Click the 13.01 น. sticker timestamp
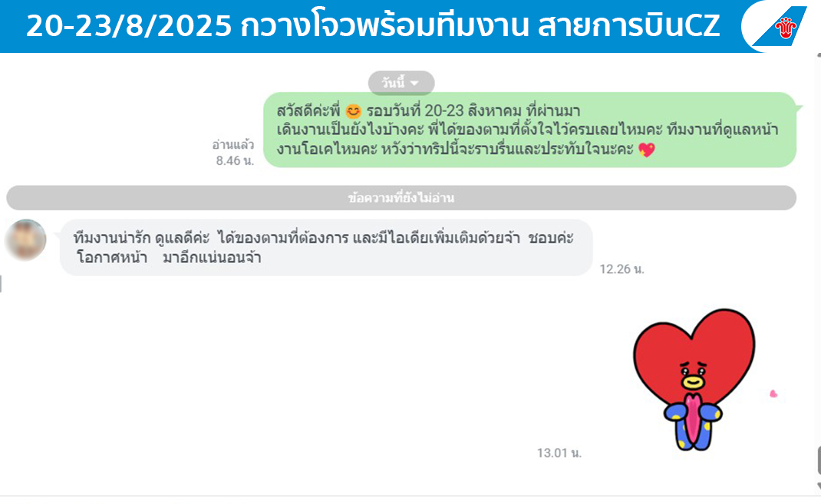821x504 pixels. coord(559,453)
